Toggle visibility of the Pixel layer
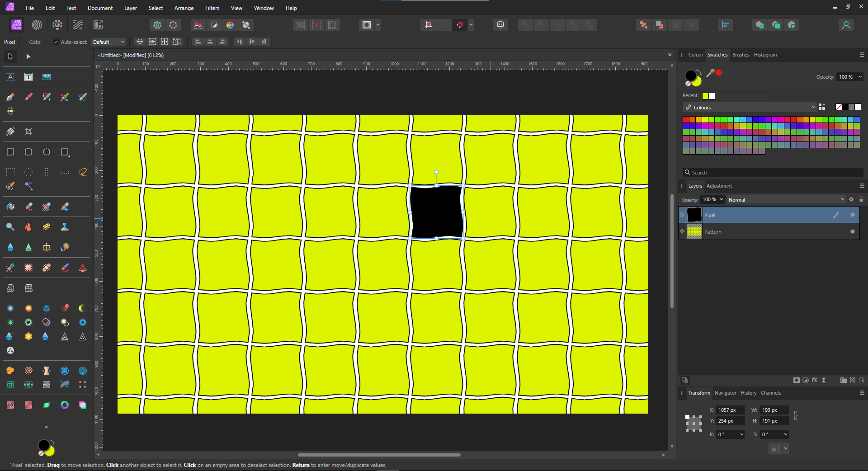This screenshot has width=868, height=471. pyautogui.click(x=853, y=215)
